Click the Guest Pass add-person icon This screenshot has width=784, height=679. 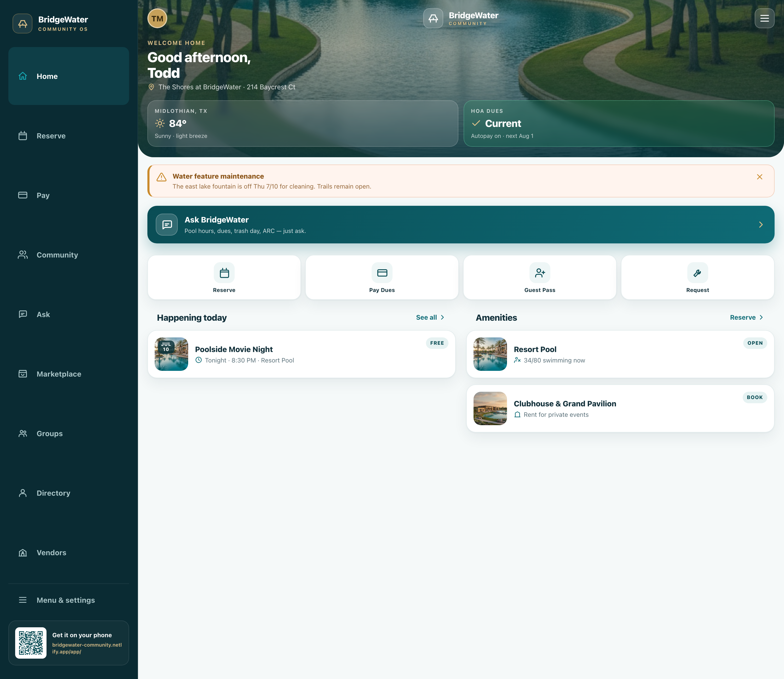[x=540, y=273]
